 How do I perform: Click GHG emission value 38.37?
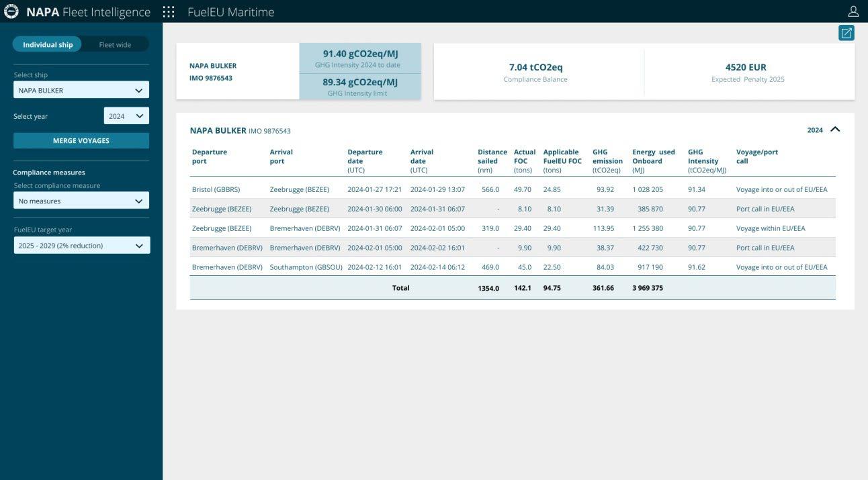605,248
